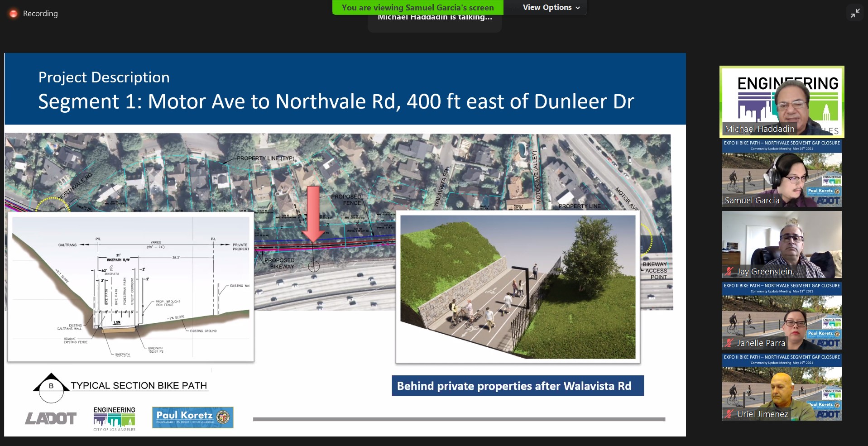
Task: Click the Engineering City of Los Angeles logo
Action: click(114, 418)
